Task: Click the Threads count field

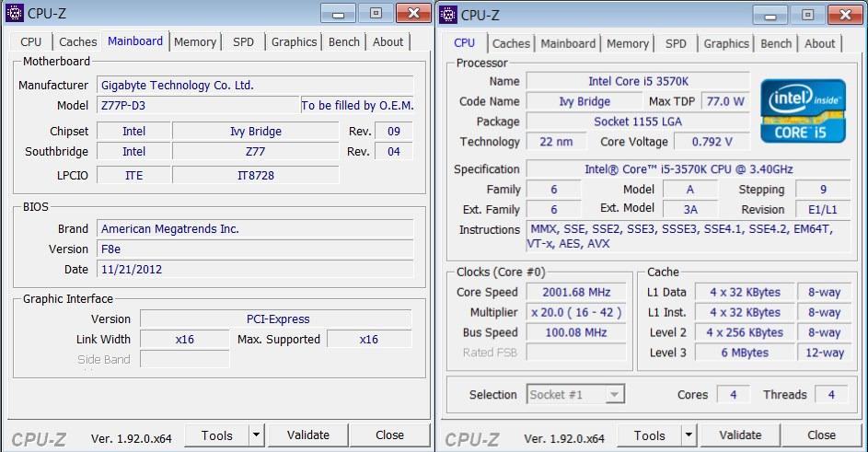Action: (x=831, y=394)
